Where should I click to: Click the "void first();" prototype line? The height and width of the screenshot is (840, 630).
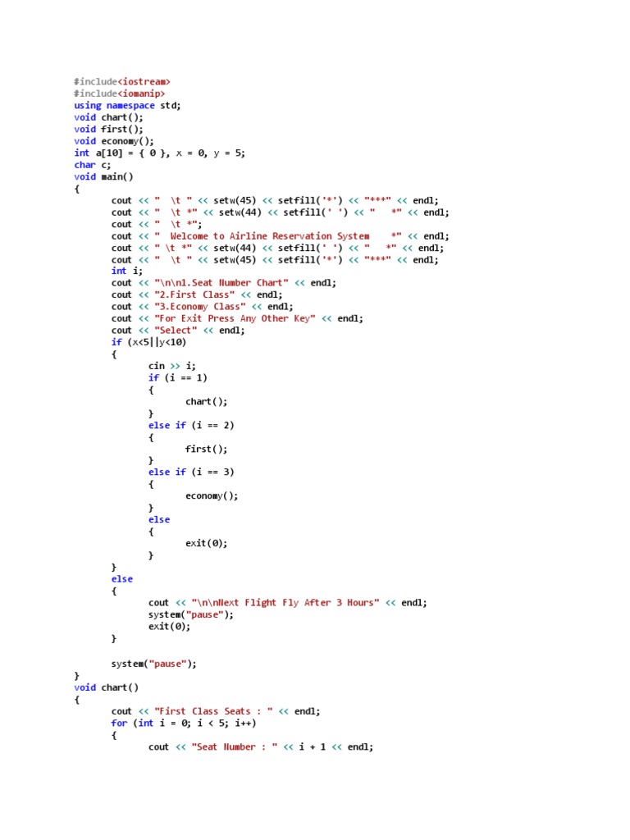pyautogui.click(x=109, y=129)
